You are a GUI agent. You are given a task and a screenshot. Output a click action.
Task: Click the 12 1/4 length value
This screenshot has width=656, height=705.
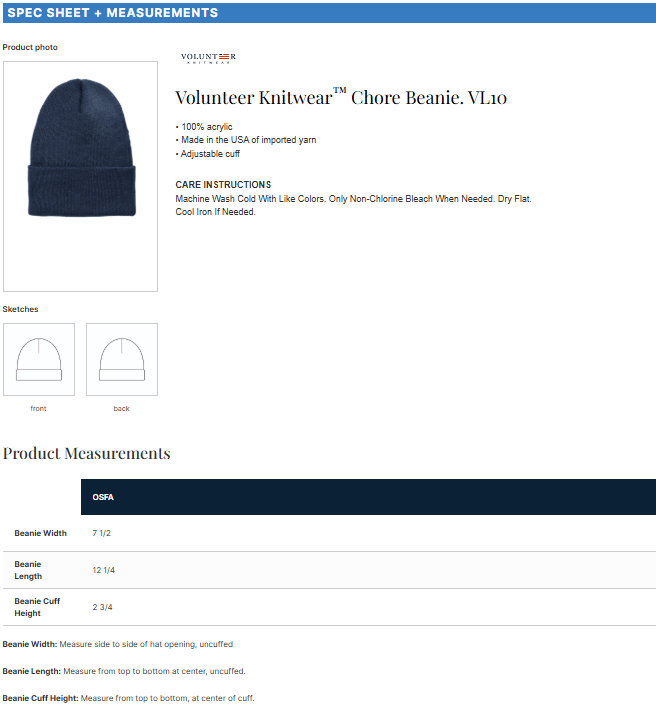pyautogui.click(x=103, y=570)
